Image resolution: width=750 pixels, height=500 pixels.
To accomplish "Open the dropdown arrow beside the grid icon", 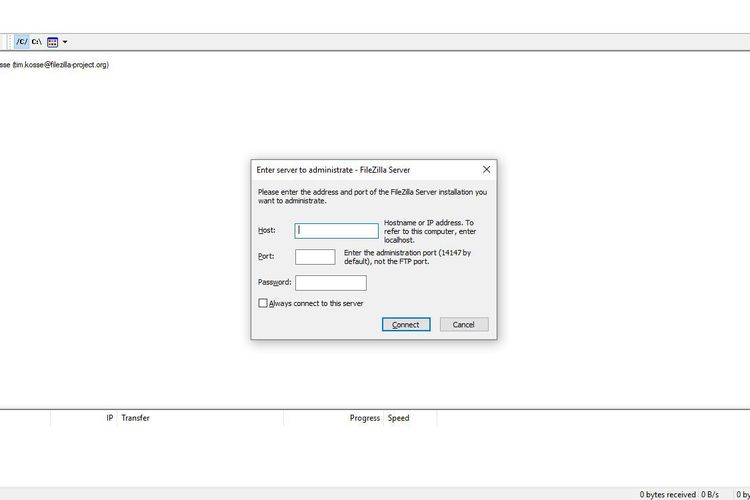I will point(65,42).
